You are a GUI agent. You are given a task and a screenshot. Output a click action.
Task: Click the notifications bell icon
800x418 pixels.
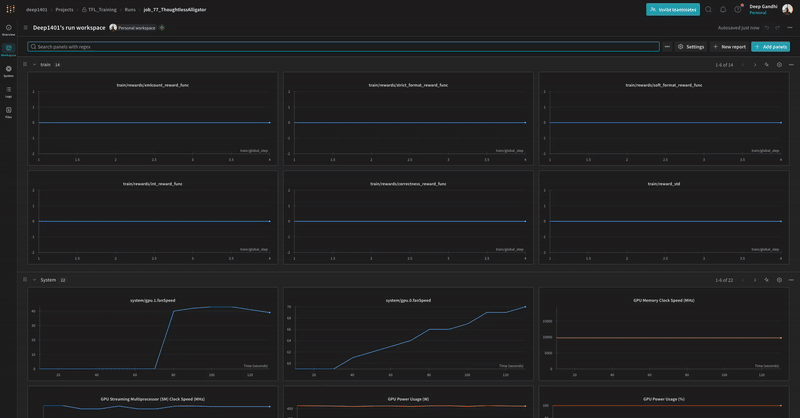coord(723,9)
